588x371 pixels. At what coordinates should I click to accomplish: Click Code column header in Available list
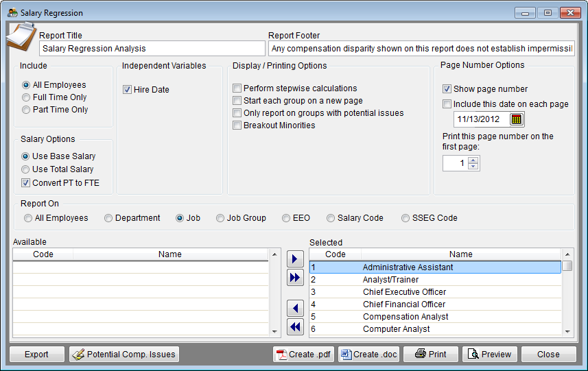(x=43, y=254)
